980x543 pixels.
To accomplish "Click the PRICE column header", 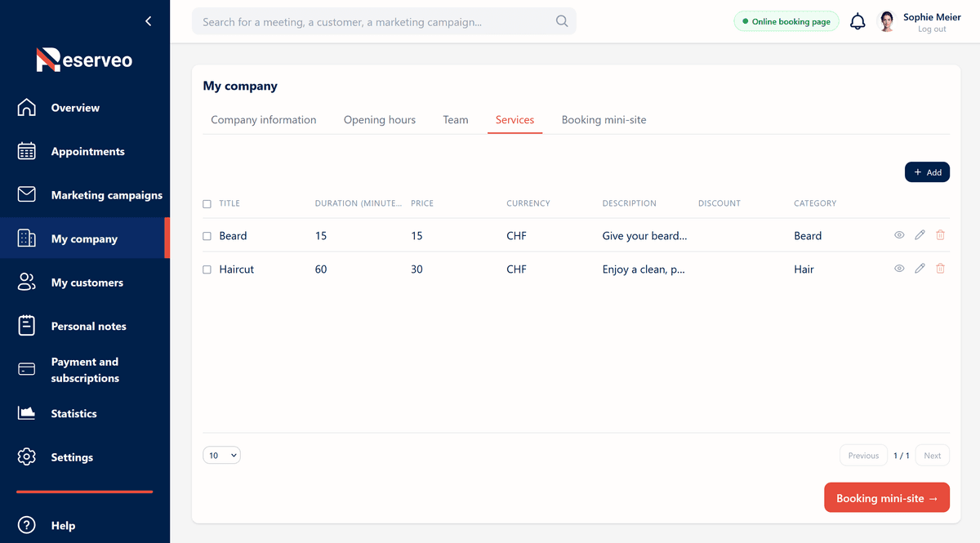I will pos(422,203).
